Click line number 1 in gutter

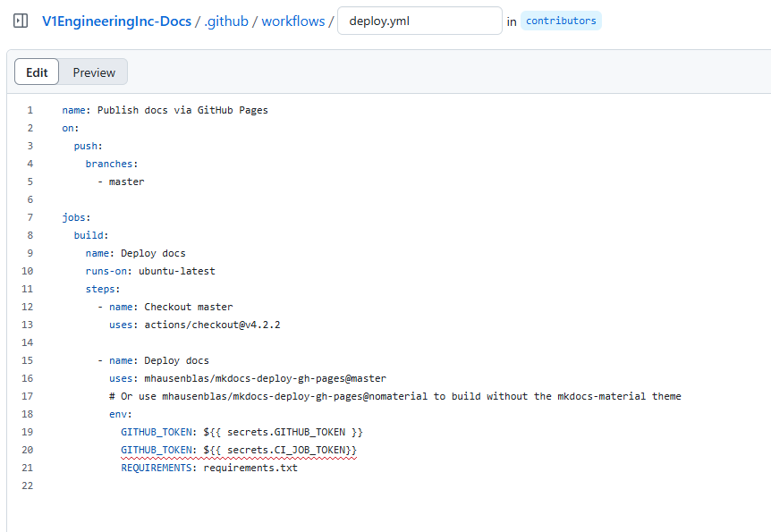point(30,110)
